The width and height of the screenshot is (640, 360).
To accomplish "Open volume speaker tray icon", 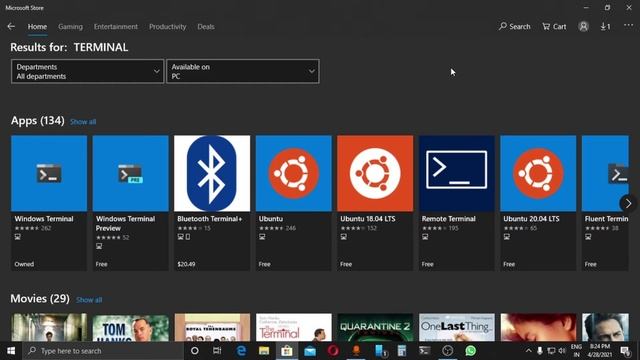I will point(562,351).
